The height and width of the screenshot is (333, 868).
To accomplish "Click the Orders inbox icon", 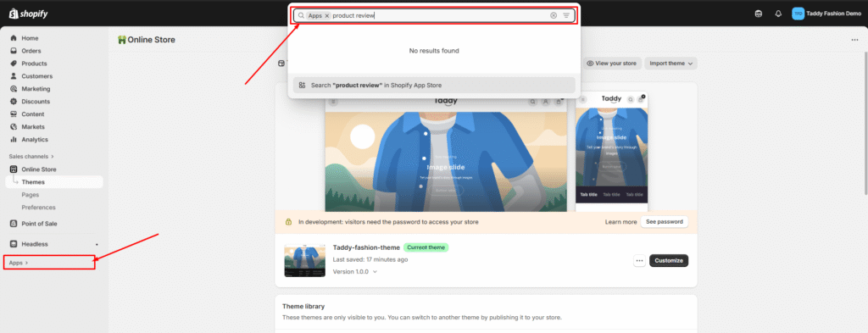I will pos(14,51).
